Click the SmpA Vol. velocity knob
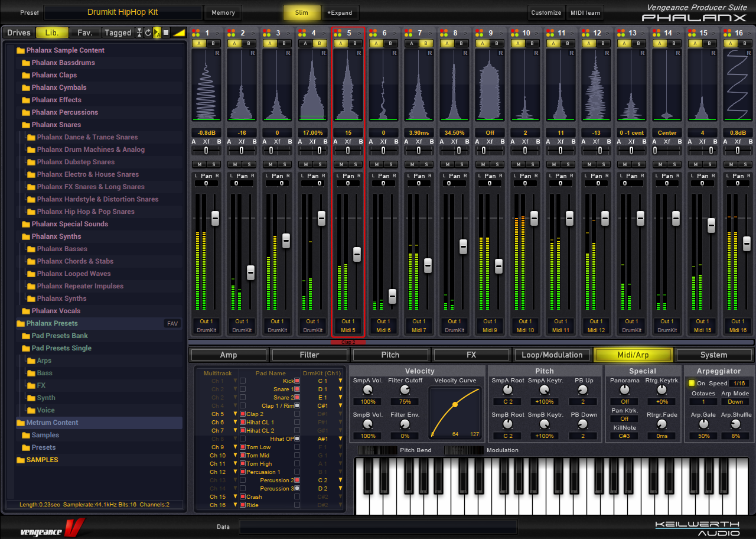This screenshot has width=756, height=539. coord(368,390)
